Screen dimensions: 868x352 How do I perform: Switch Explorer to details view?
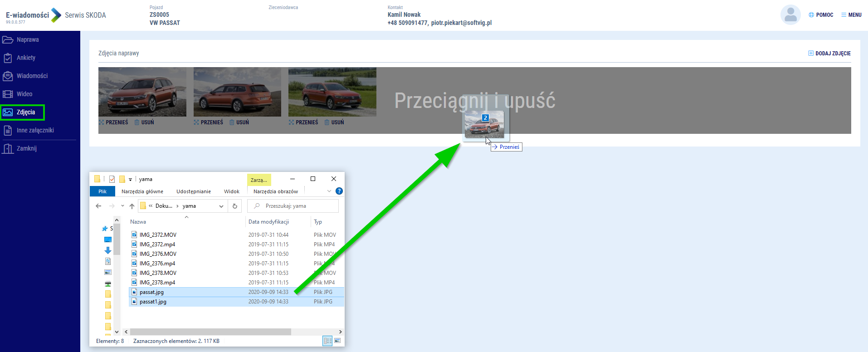point(327,341)
